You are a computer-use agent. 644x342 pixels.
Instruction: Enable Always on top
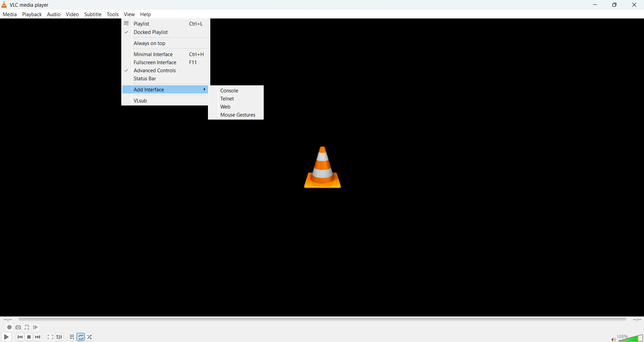pyautogui.click(x=165, y=43)
